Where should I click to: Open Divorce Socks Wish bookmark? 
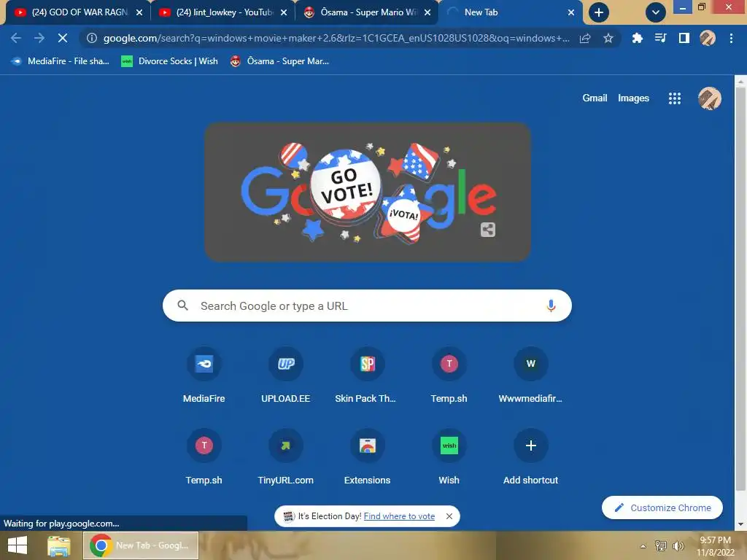169,61
